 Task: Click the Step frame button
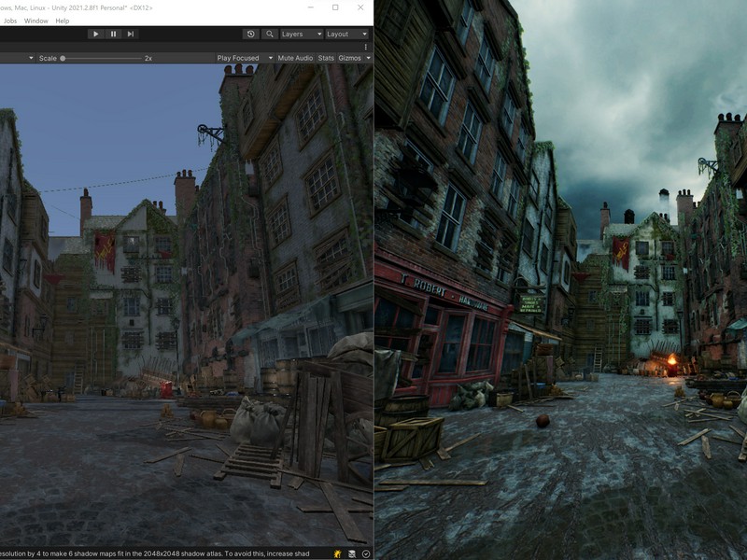(131, 34)
